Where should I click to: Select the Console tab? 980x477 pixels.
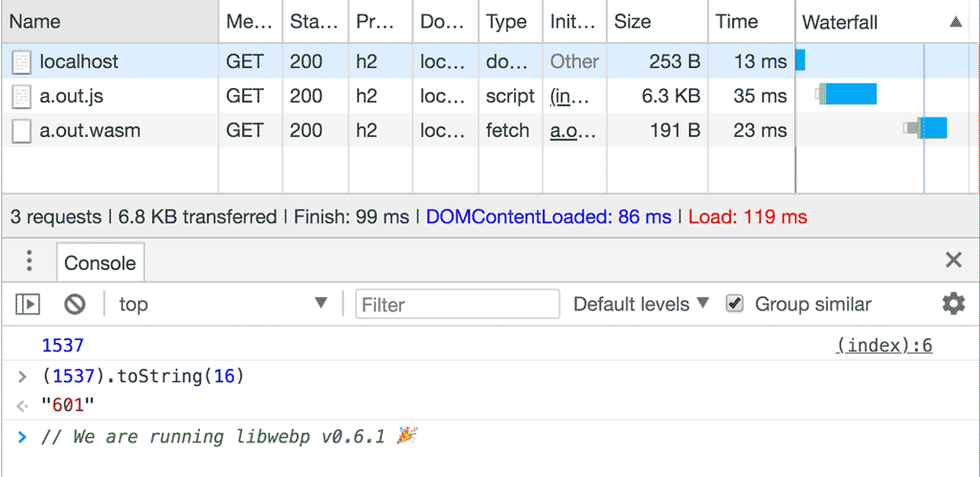point(100,263)
